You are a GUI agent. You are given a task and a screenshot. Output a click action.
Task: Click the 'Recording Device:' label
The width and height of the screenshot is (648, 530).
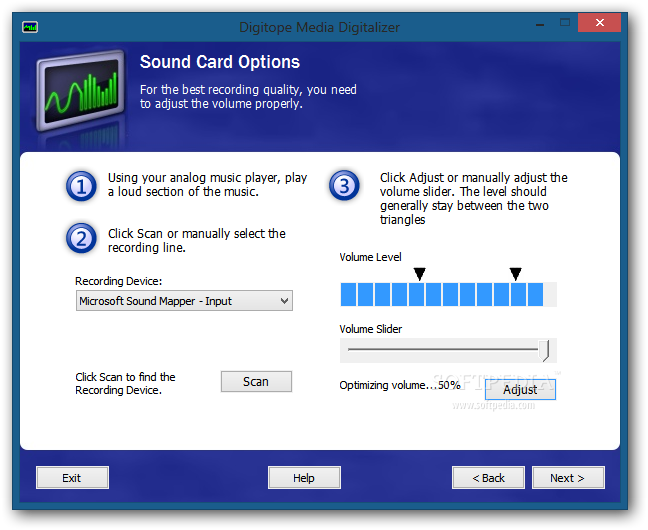(119, 281)
